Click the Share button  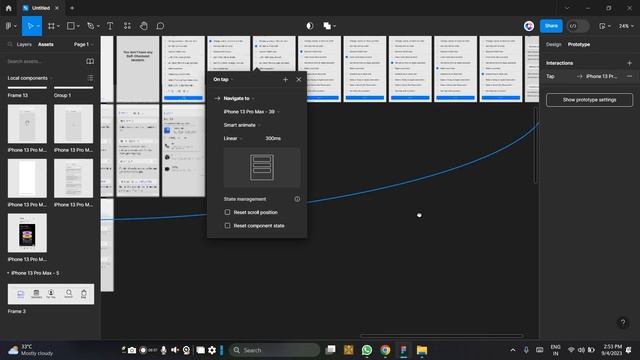[551, 26]
